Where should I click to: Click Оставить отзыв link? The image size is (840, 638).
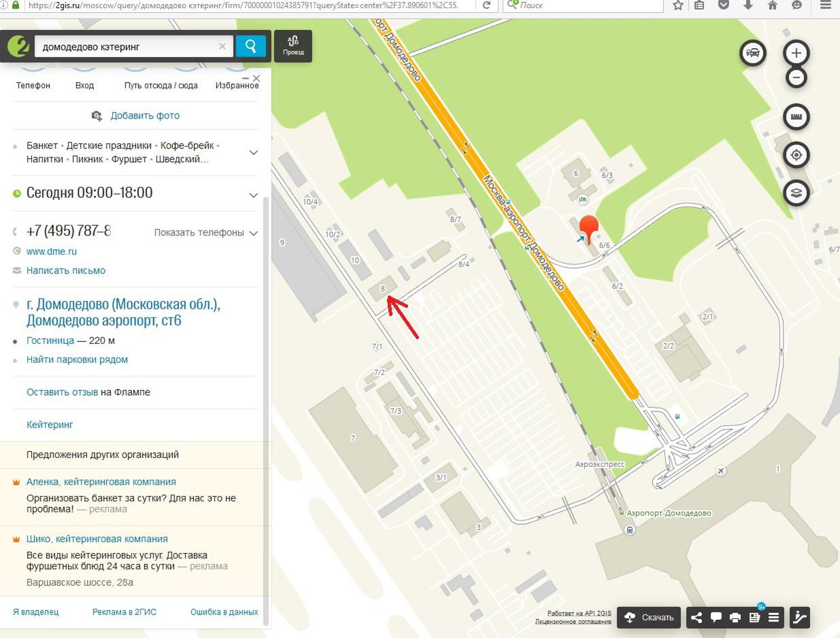click(62, 392)
